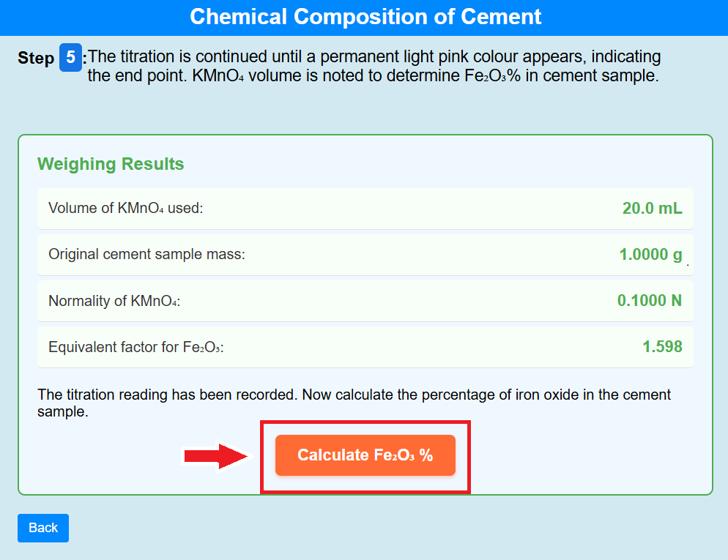Click the blue step number 5 badge
Screen dimensions: 728x560
tap(70, 58)
